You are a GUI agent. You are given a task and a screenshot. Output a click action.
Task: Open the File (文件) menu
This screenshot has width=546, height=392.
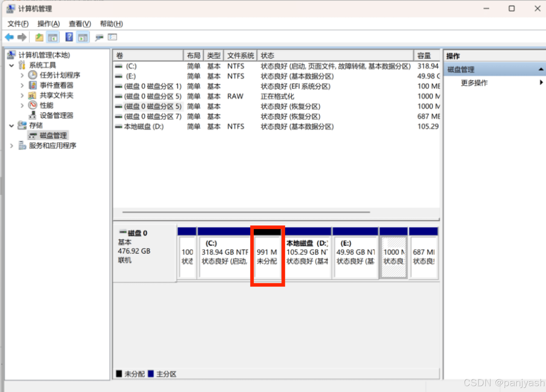[18, 24]
